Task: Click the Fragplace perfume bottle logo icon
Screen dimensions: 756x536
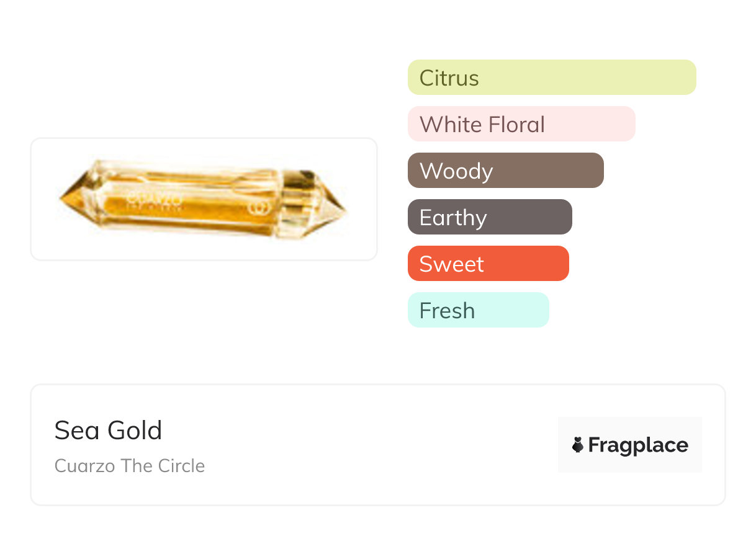Action: (578, 445)
